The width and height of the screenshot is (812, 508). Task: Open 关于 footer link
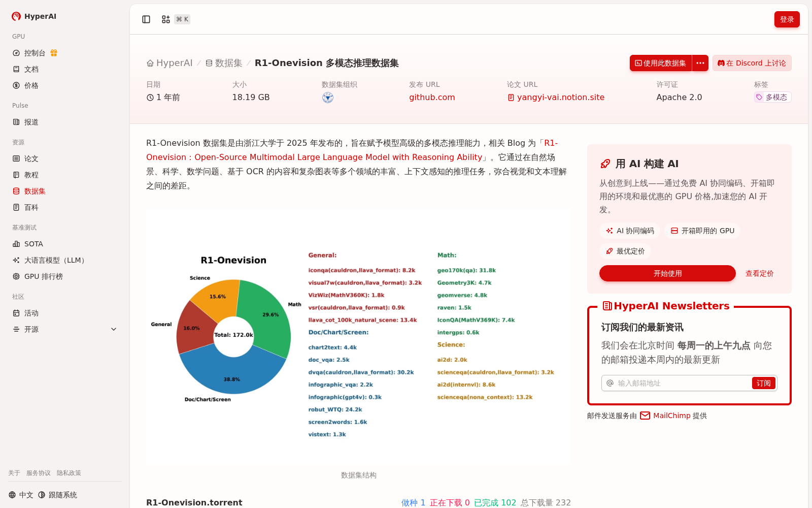point(14,473)
